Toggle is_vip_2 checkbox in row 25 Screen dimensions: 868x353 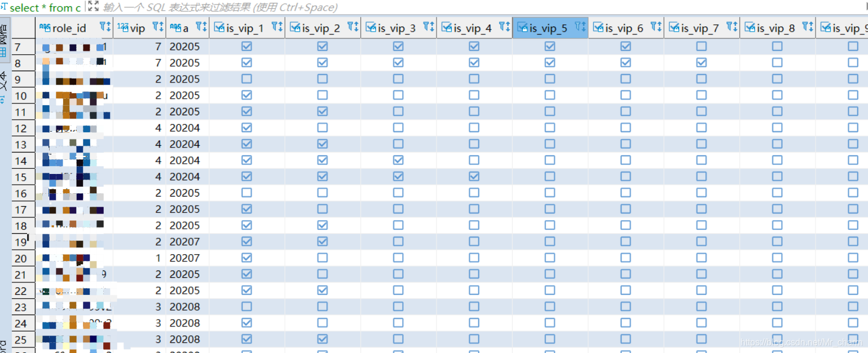(x=323, y=339)
